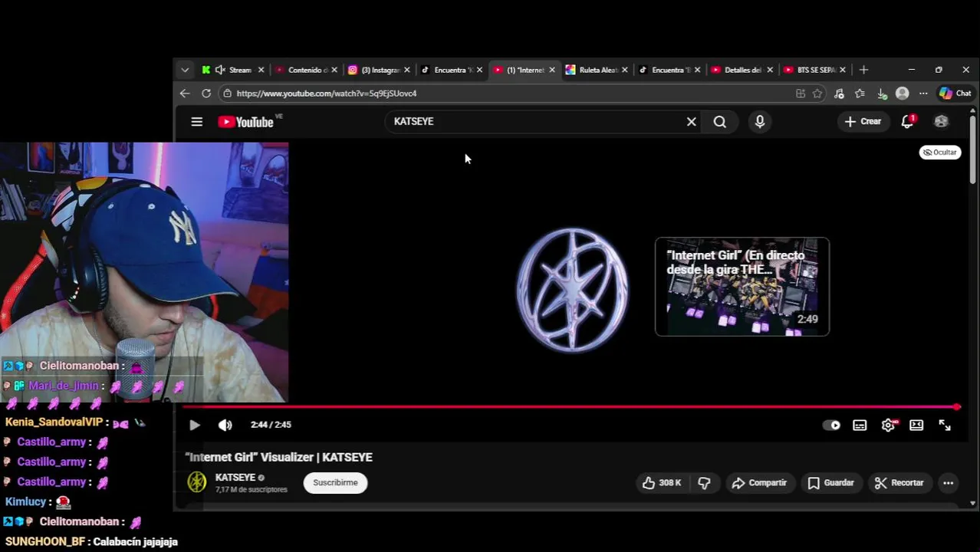Image resolution: width=980 pixels, height=552 pixels.
Task: Open KATSEYE channel name link
Action: [x=235, y=477]
